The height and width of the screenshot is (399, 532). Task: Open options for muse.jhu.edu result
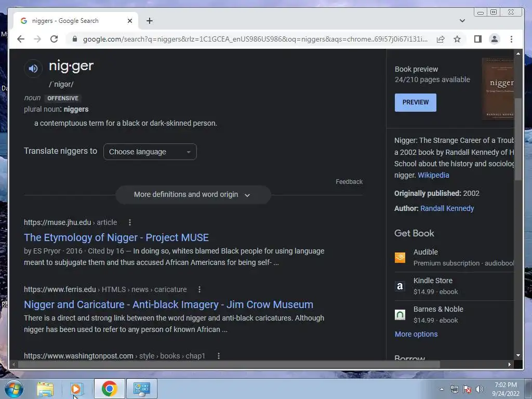pos(129,222)
